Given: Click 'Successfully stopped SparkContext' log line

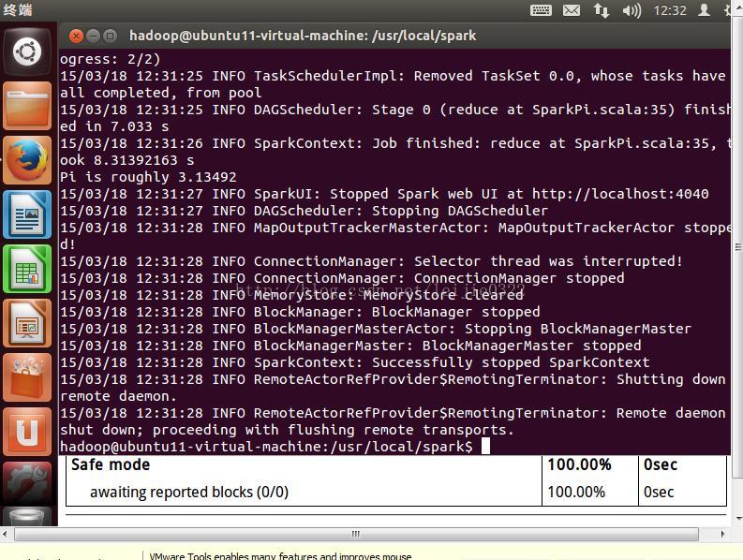Looking at the screenshot, I should click(511, 362).
